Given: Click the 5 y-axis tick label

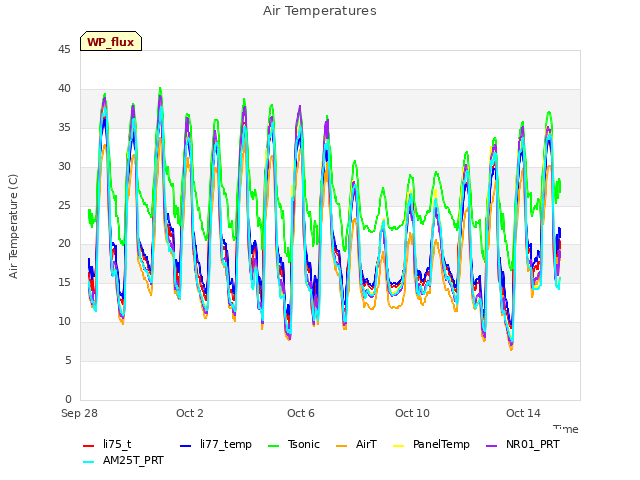Looking at the screenshot, I should pyautogui.click(x=68, y=360).
